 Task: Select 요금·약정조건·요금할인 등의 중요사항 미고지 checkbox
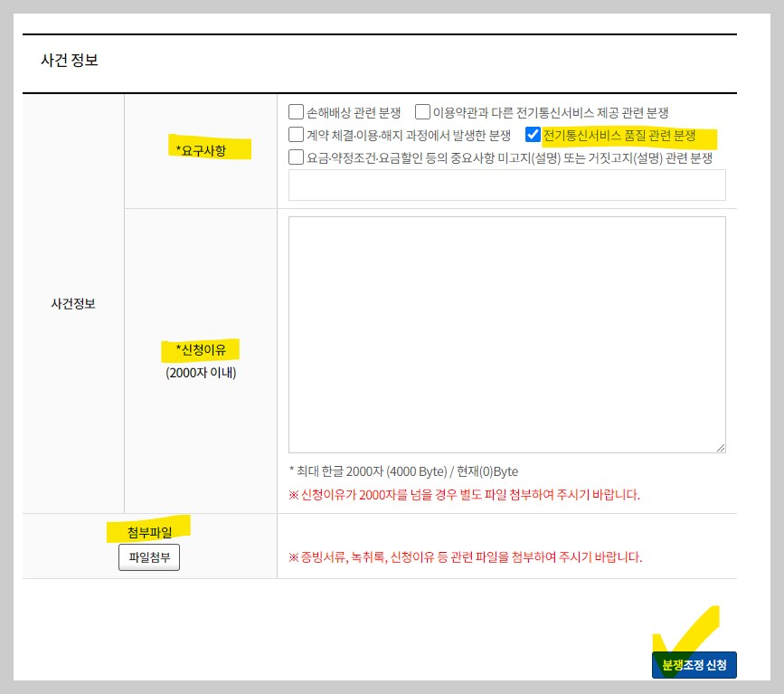(x=296, y=157)
